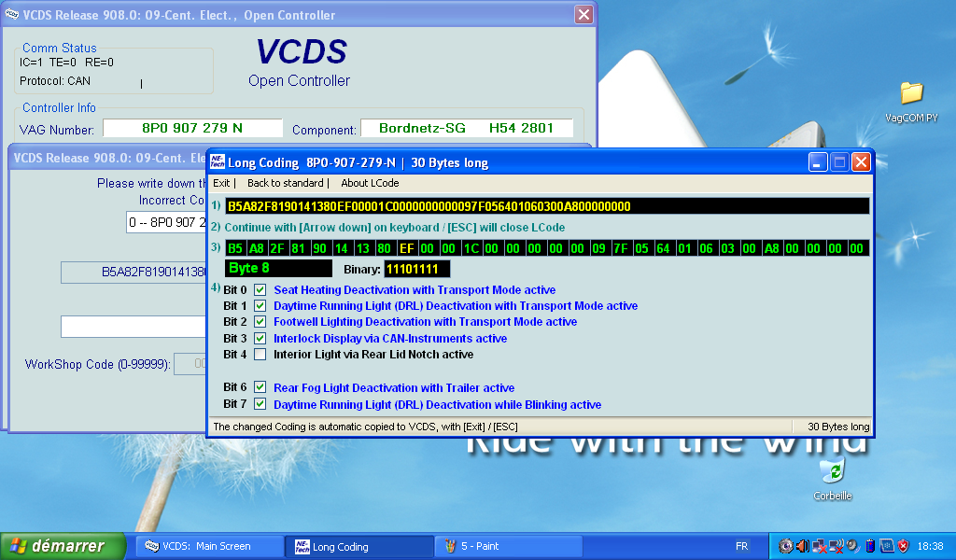
Task: Switch input language via FR indicator
Action: [x=741, y=546]
